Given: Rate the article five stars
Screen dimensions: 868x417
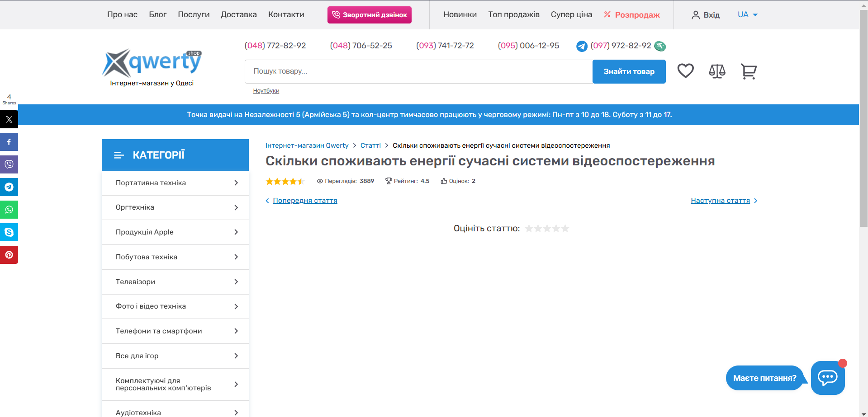Looking at the screenshot, I should 565,229.
